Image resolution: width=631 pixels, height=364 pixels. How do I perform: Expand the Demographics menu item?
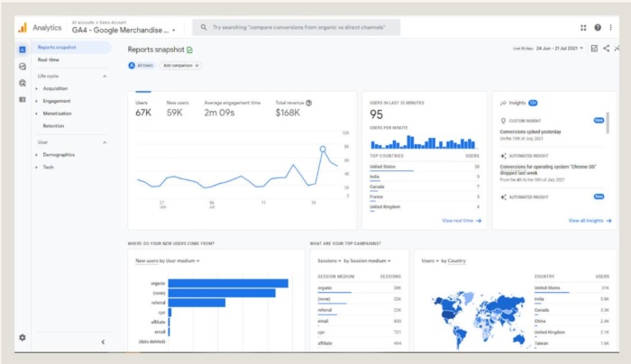coord(59,155)
